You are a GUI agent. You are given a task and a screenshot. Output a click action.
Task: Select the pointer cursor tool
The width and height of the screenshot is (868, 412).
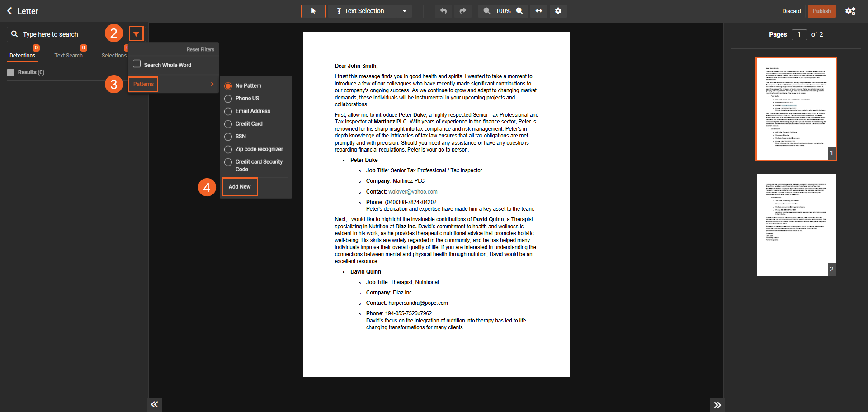pos(313,11)
